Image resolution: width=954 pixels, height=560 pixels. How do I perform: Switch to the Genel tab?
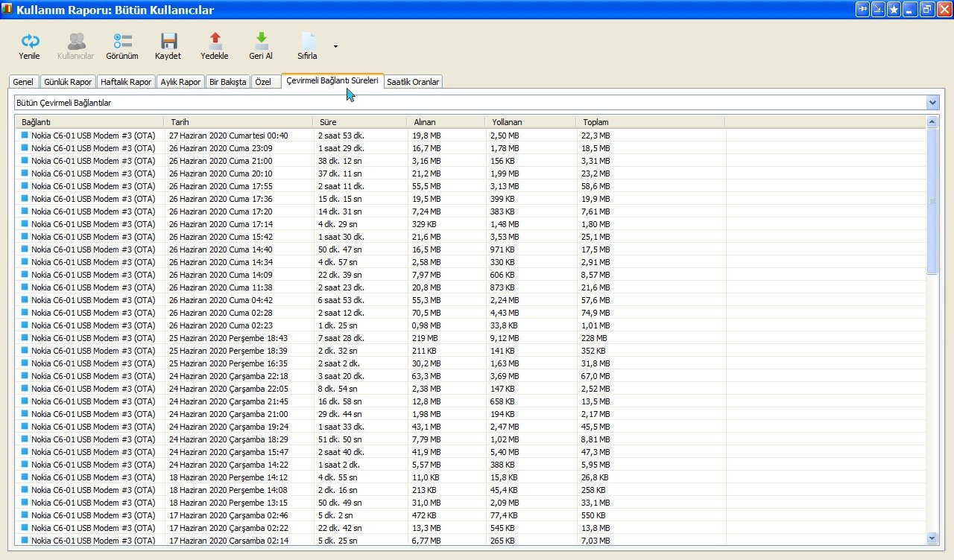23,82
